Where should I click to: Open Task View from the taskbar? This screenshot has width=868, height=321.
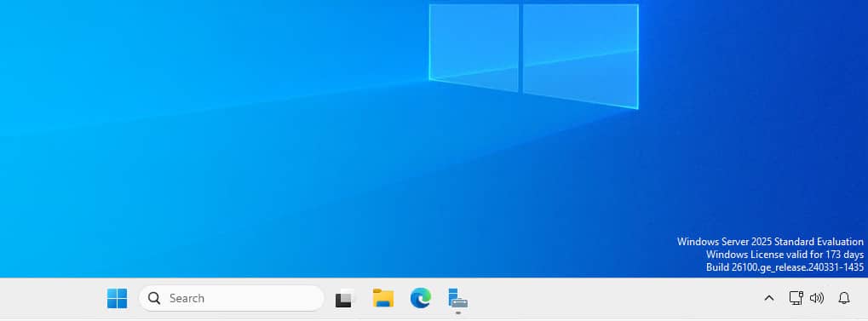coord(344,299)
